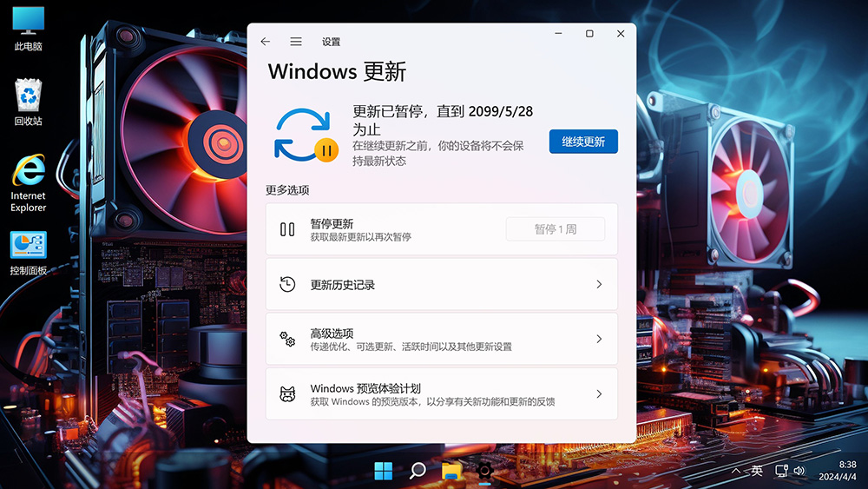Select the 回收站 recycle bin icon
Viewport: 868px width, 489px height.
(x=29, y=102)
